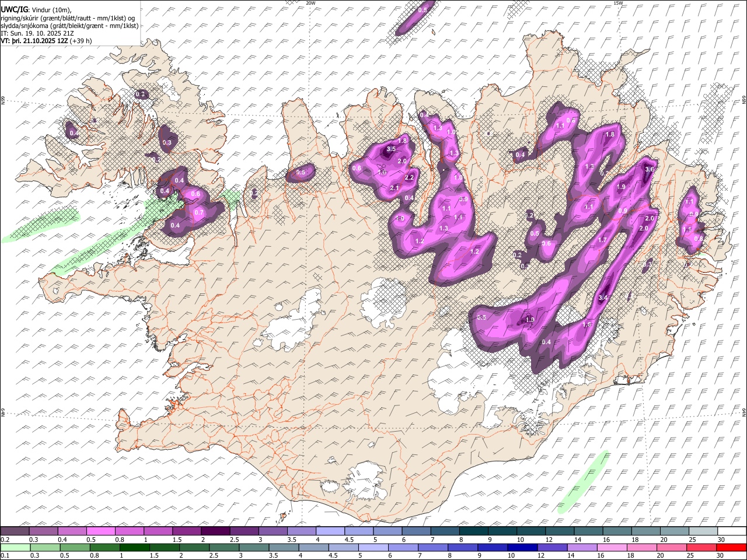Click the lower legend swatch labeled 4.5
The height and width of the screenshot is (560, 747).
click(344, 547)
